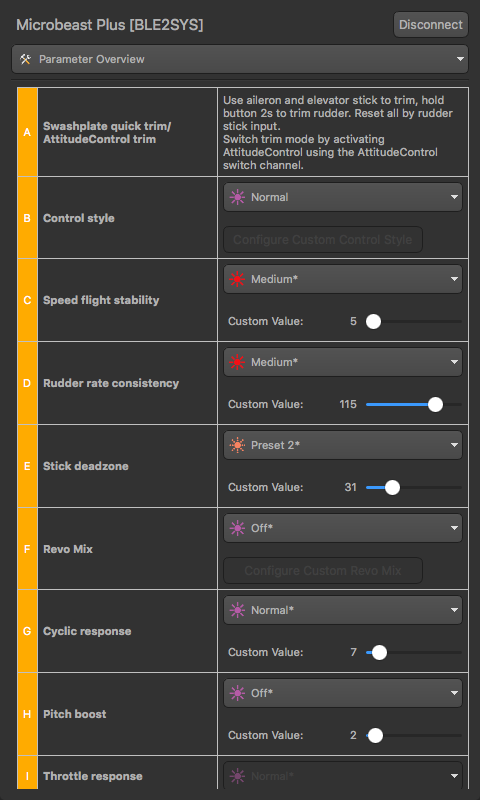
Task: Click the Cyclic response custom value slider
Action: 414,652
